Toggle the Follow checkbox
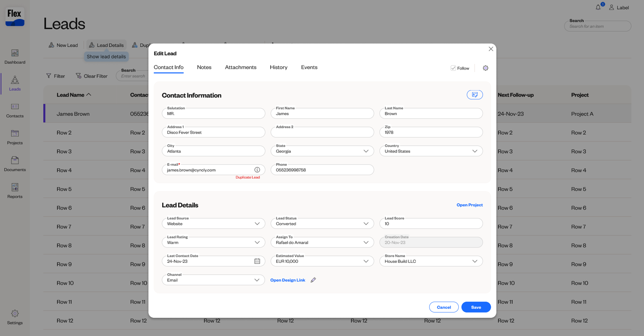The height and width of the screenshot is (336, 644). click(x=453, y=68)
